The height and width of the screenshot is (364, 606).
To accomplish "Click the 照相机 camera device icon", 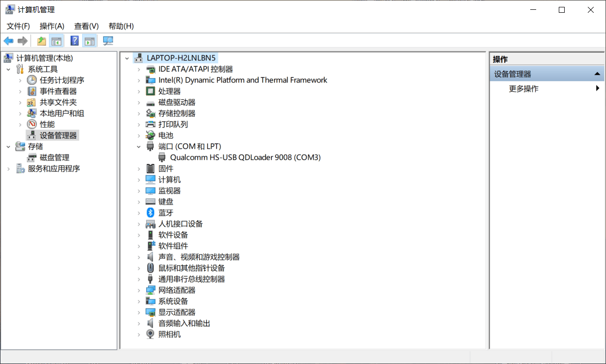I will 151,335.
